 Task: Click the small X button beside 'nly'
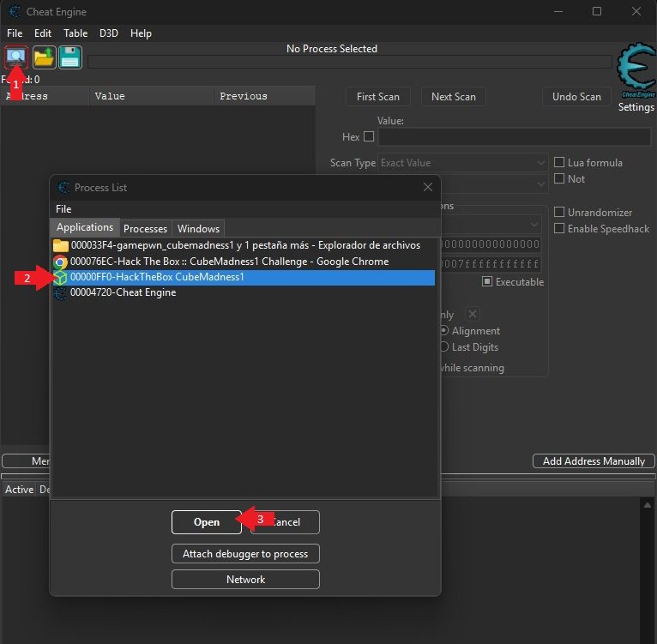point(473,314)
